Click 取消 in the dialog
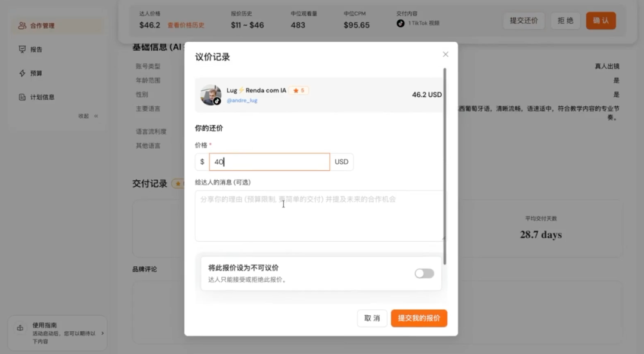Screen dimensions: 644x354 pyautogui.click(x=372, y=318)
